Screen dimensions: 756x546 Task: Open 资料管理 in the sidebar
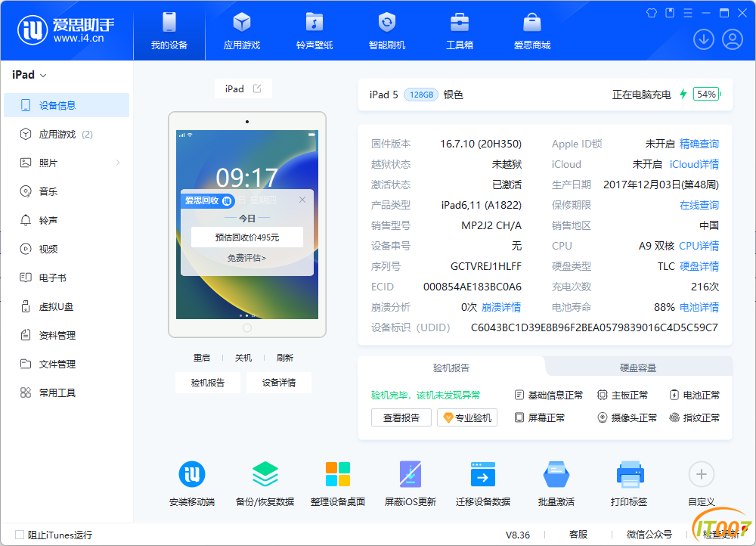[67, 335]
